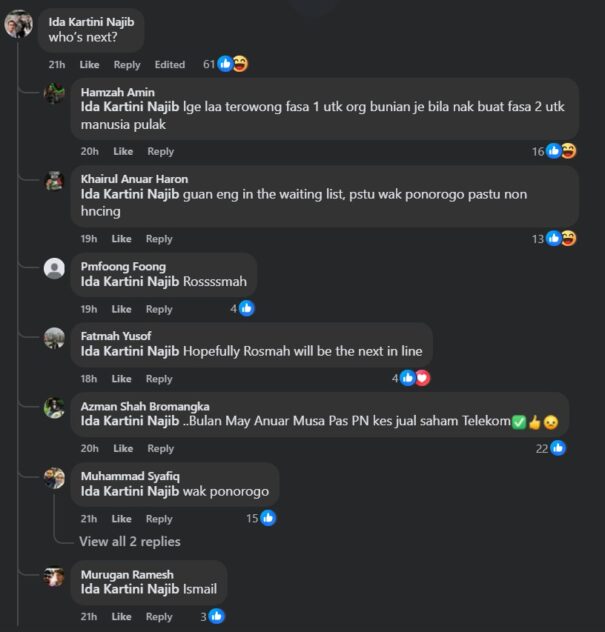View reactions on "who's next?" comment

click(x=225, y=64)
